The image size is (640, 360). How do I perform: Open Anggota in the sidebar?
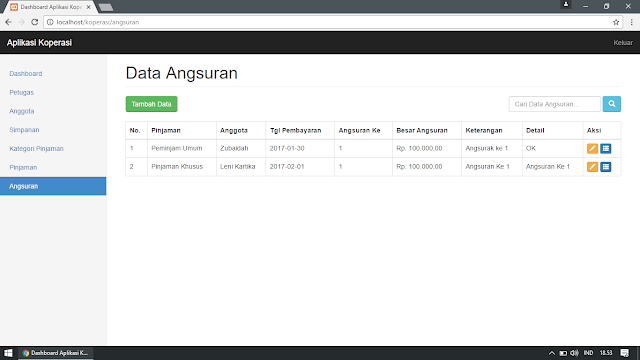(x=22, y=111)
